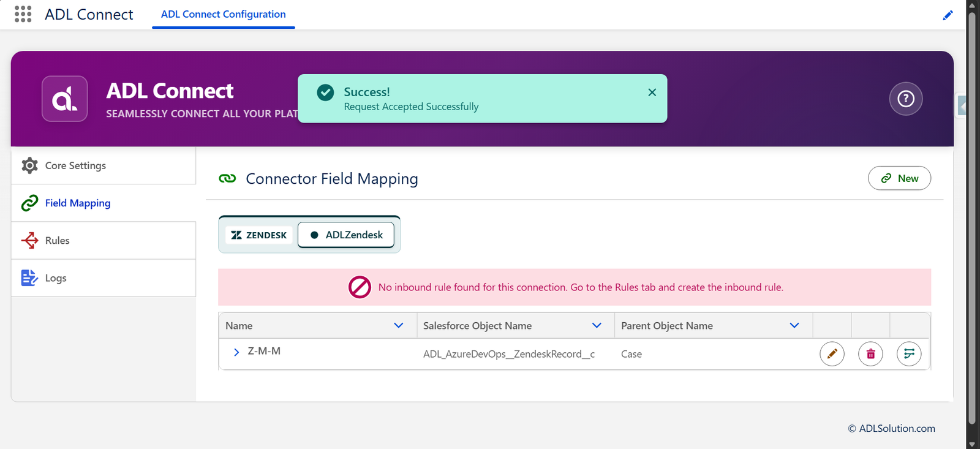This screenshot has width=980, height=449.
Task: Dismiss the Success toast notification
Action: (652, 92)
